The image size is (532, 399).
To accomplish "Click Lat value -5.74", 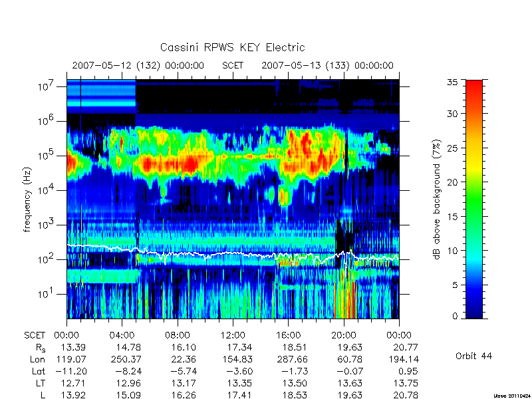I will pyautogui.click(x=184, y=371).
